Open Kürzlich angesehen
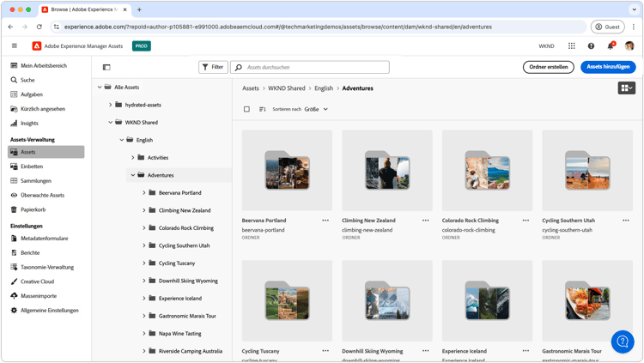 (38, 109)
